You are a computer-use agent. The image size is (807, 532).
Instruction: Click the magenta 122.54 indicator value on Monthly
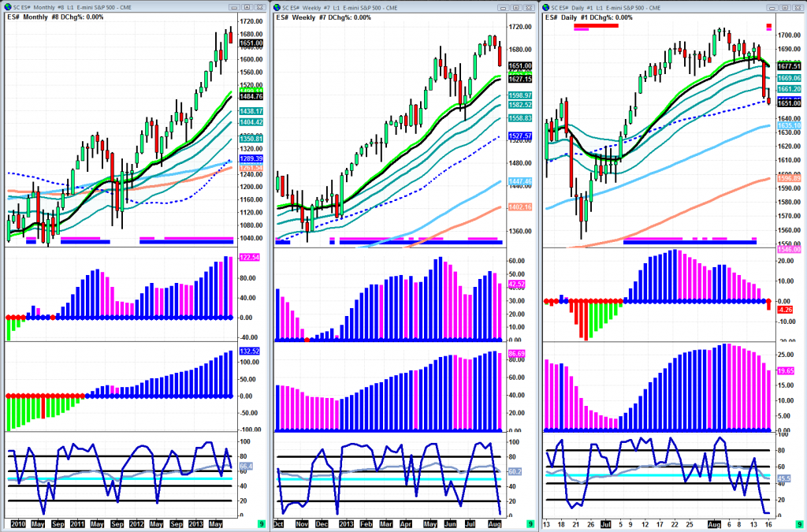coord(249,258)
